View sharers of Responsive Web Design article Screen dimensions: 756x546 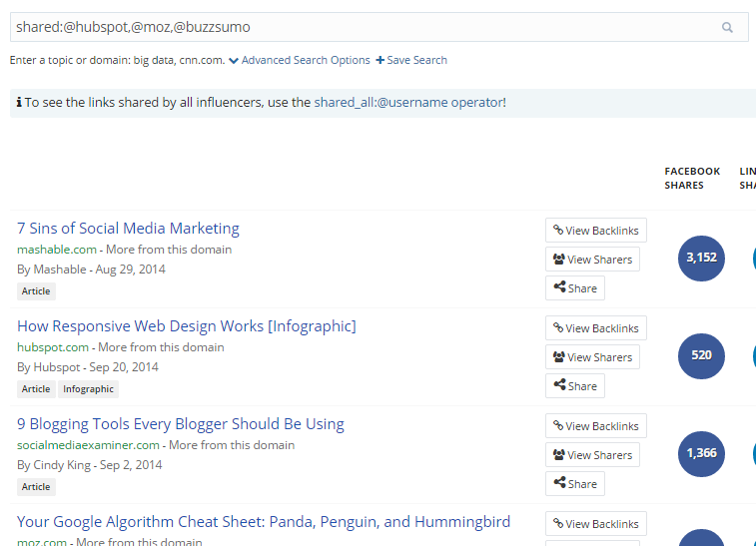[x=592, y=357]
